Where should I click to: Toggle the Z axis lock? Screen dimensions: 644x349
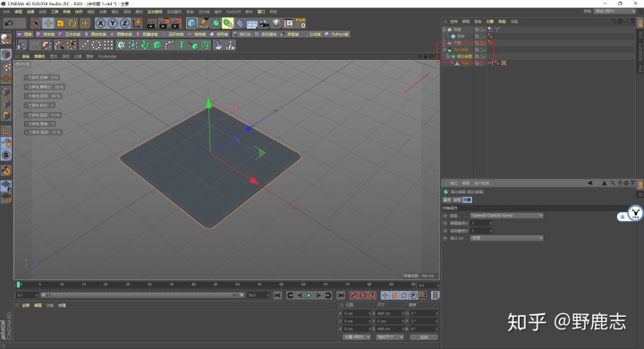[x=124, y=23]
